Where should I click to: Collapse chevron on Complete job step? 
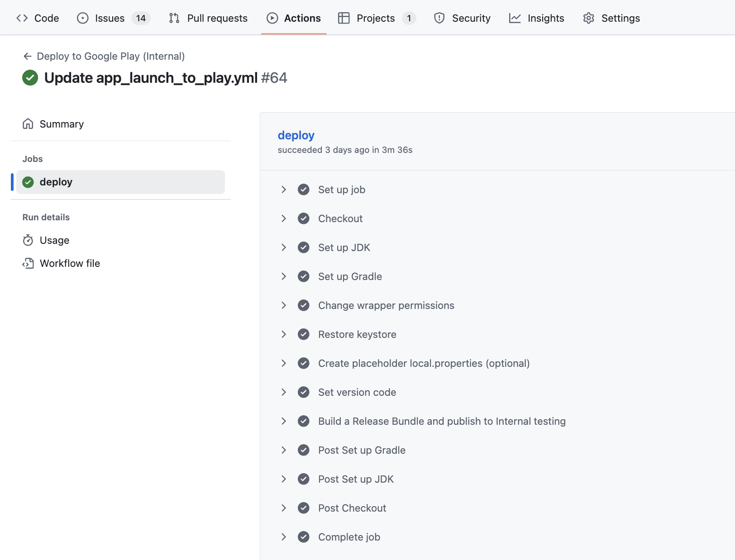[284, 537]
